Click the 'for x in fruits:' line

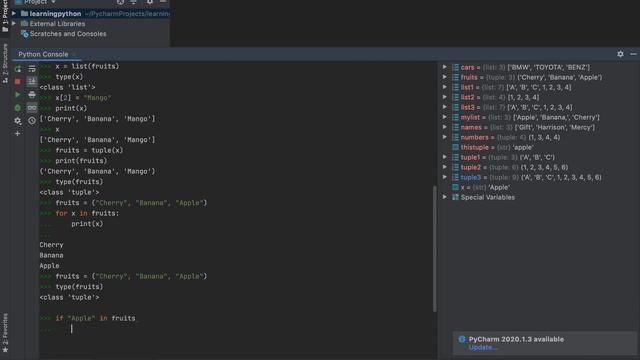tap(87, 213)
